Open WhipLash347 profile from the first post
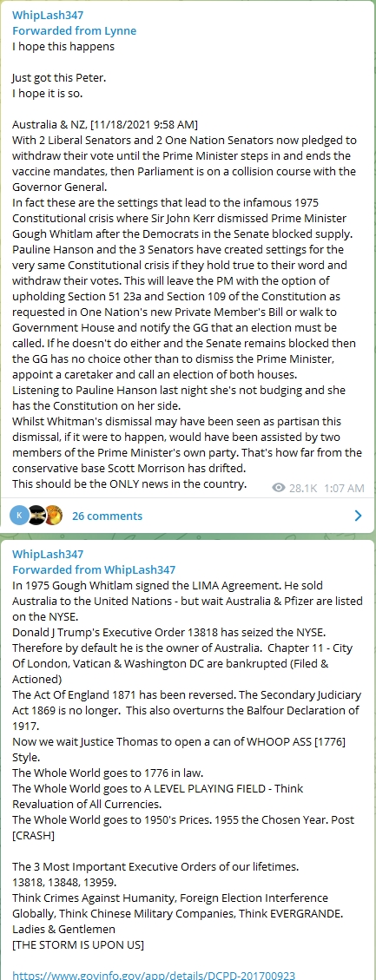The height and width of the screenshot is (980, 376). pyautogui.click(x=48, y=16)
